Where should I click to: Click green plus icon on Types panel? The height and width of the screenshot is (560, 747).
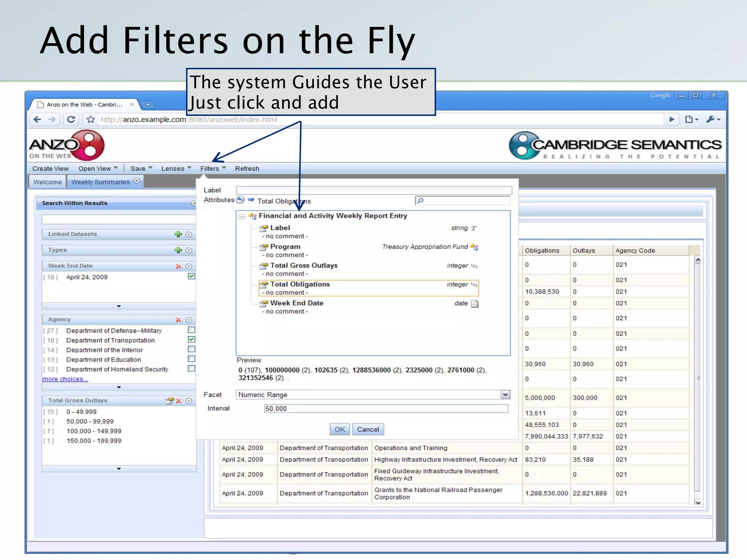[178, 250]
